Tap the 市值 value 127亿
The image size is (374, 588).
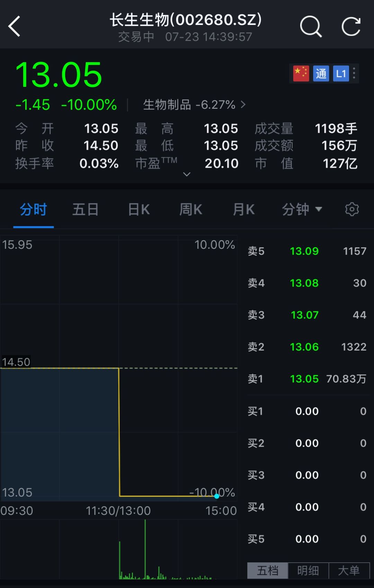pyautogui.click(x=340, y=163)
